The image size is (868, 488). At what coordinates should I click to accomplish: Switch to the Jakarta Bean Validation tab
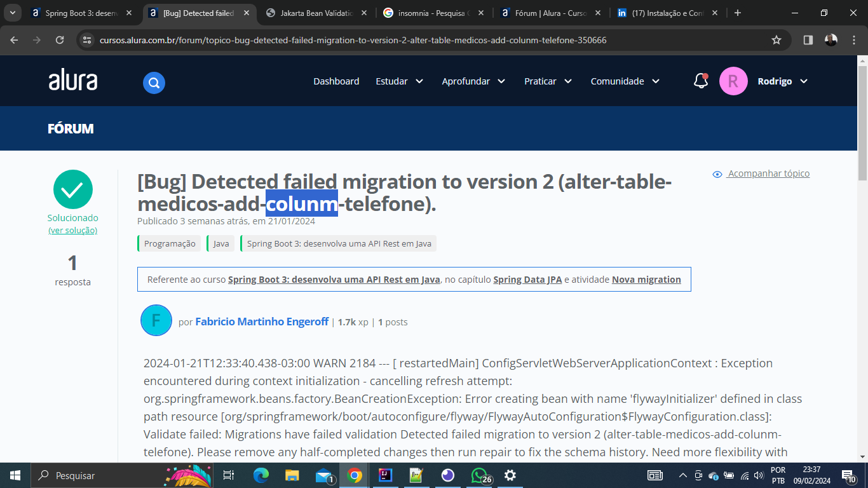tap(316, 13)
